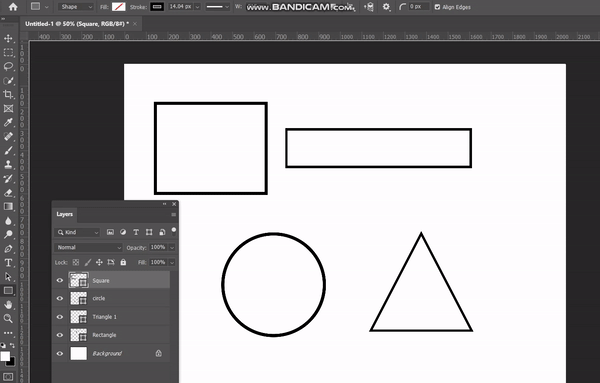The height and width of the screenshot is (383, 600).
Task: Filter layers by type layers
Action: [x=136, y=232]
